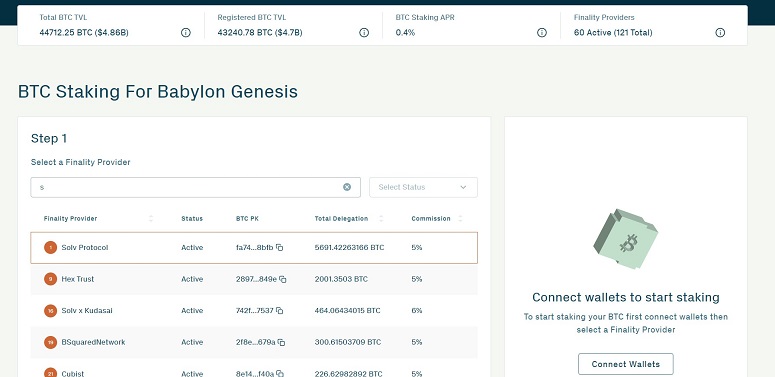This screenshot has height=377, width=775.
Task: Click Solv x Kudasai rank badge
Action: (50, 311)
